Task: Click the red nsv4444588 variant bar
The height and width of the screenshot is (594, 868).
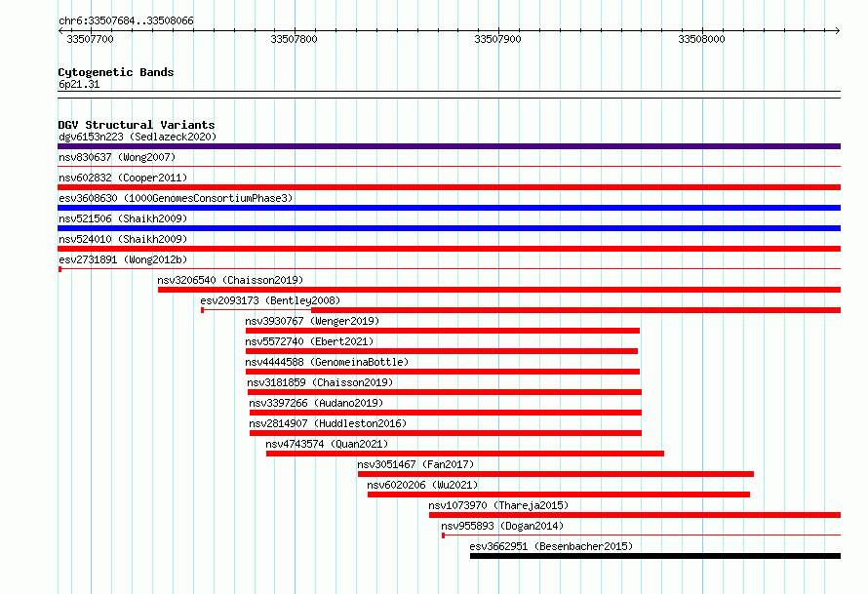Action: [443, 372]
